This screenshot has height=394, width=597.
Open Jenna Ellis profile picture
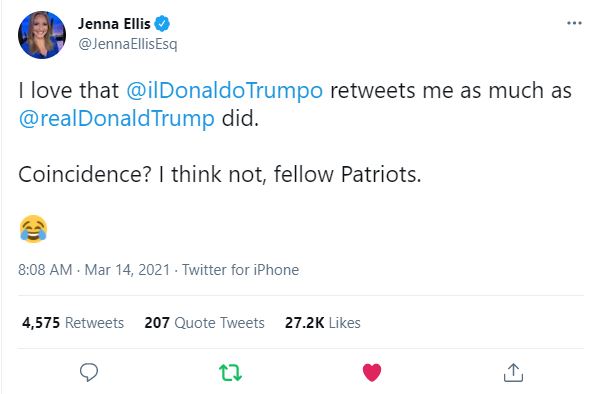coord(42,35)
